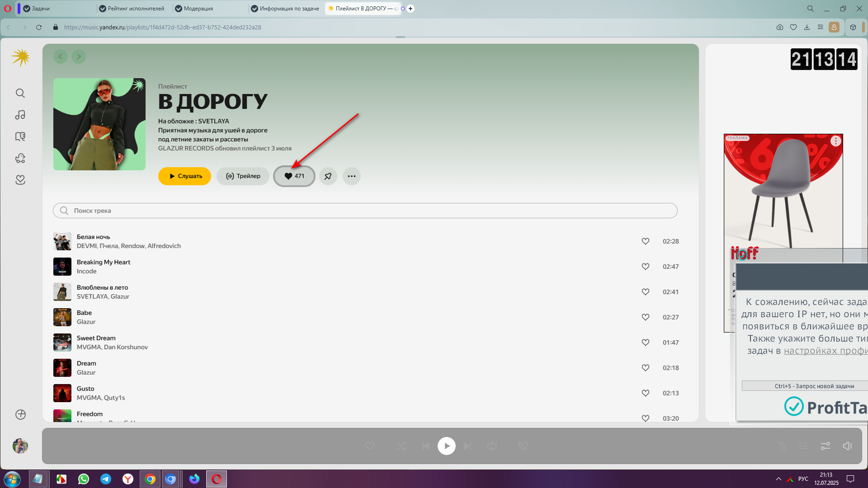Open player lyrics icon
This screenshot has height=488, width=868.
(x=783, y=446)
